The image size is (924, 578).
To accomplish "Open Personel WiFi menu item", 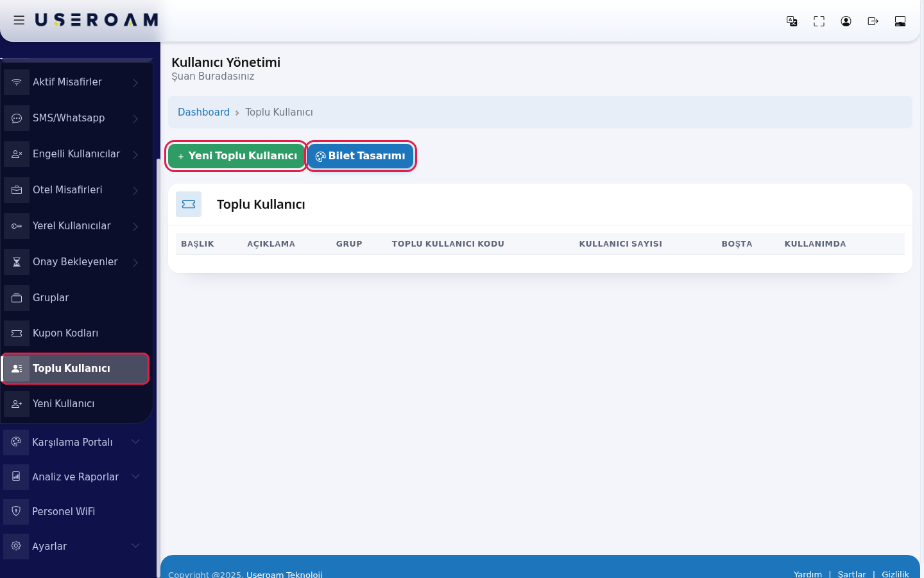I will pyautogui.click(x=76, y=511).
